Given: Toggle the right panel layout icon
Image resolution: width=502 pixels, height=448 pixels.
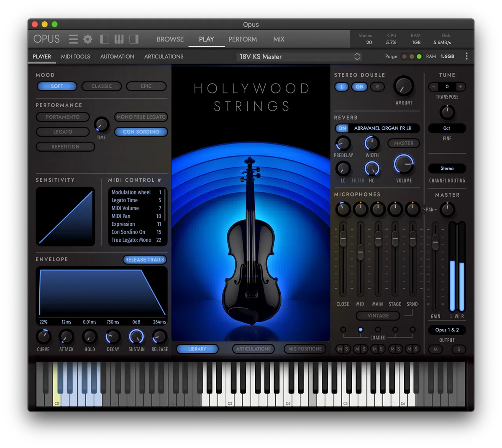Looking at the screenshot, I should 134,39.
